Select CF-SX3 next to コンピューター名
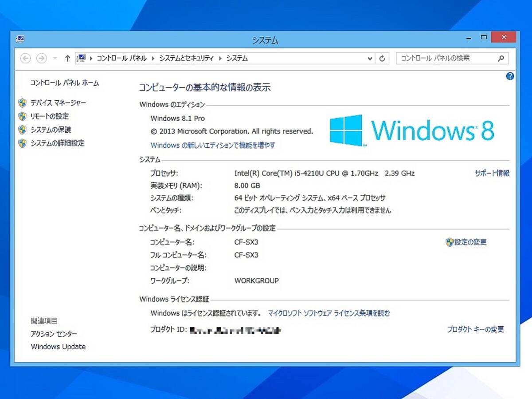The height and width of the screenshot is (399, 532). pyautogui.click(x=246, y=242)
